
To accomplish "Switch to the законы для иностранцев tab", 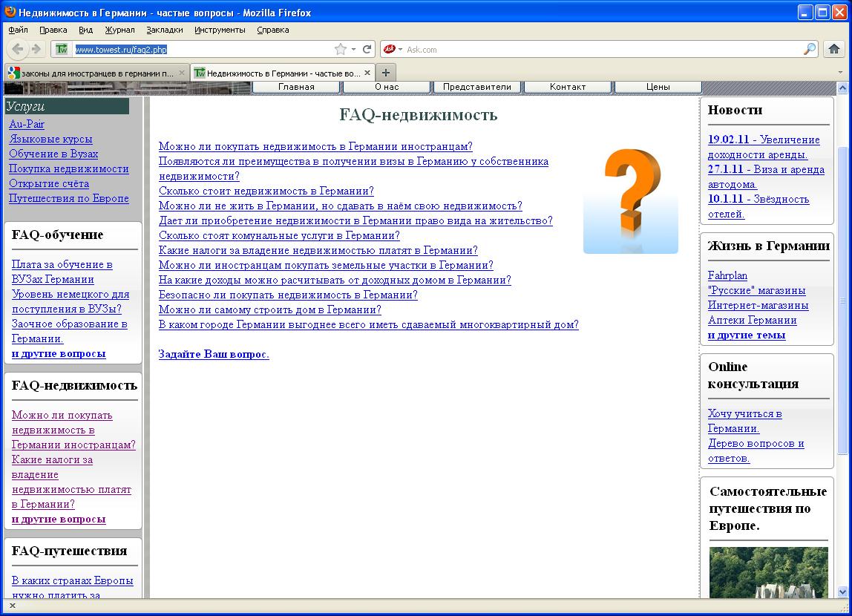I will [93, 73].
